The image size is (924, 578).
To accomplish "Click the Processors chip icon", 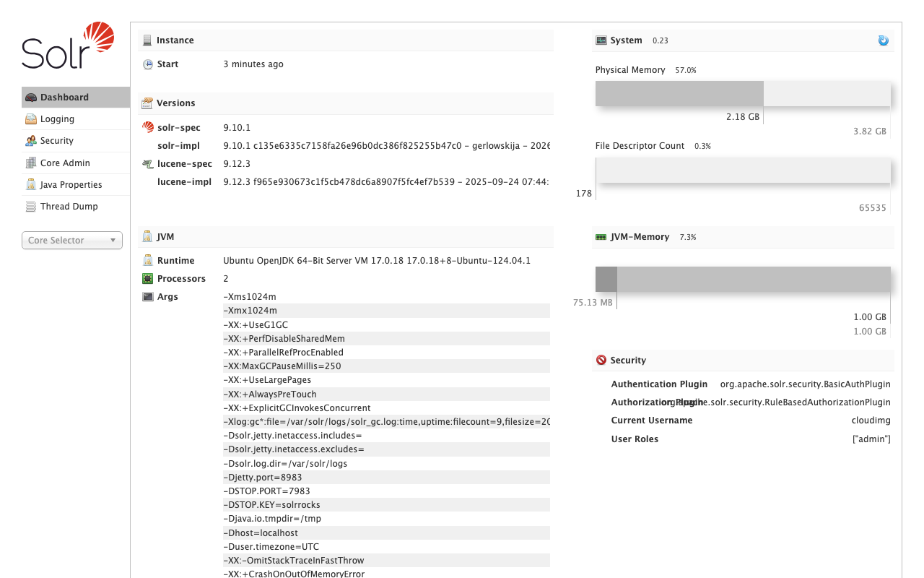I will coord(148,279).
